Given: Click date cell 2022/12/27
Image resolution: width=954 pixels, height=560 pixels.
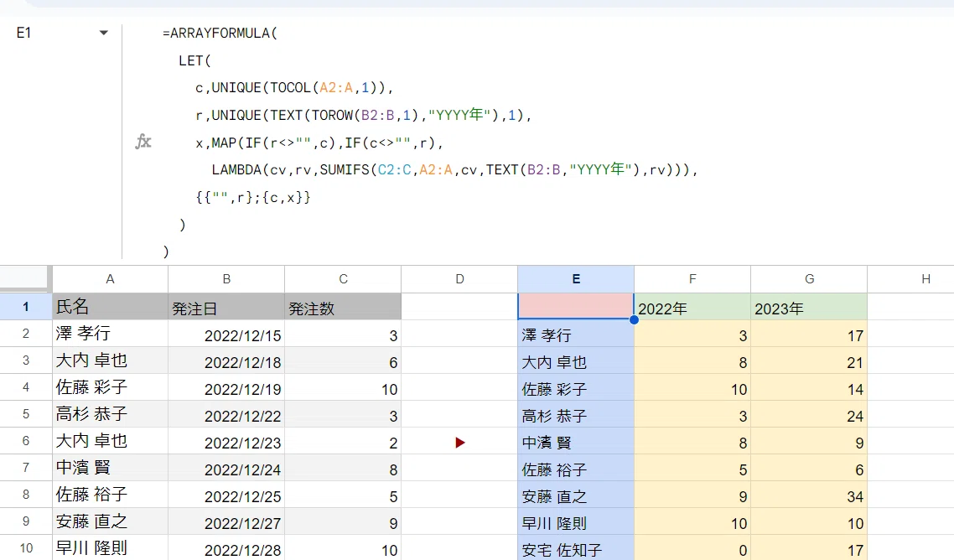Looking at the screenshot, I should coord(226,521).
